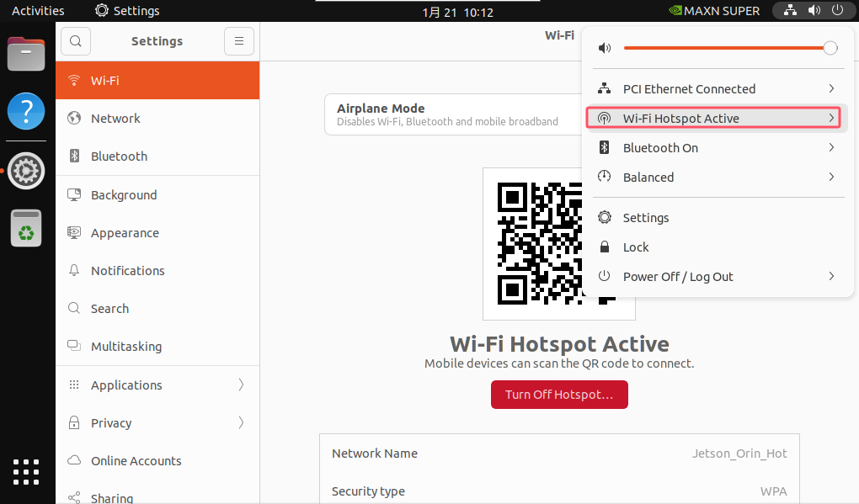Click the top bar network status icon
The height and width of the screenshot is (504, 859).
[x=790, y=10]
